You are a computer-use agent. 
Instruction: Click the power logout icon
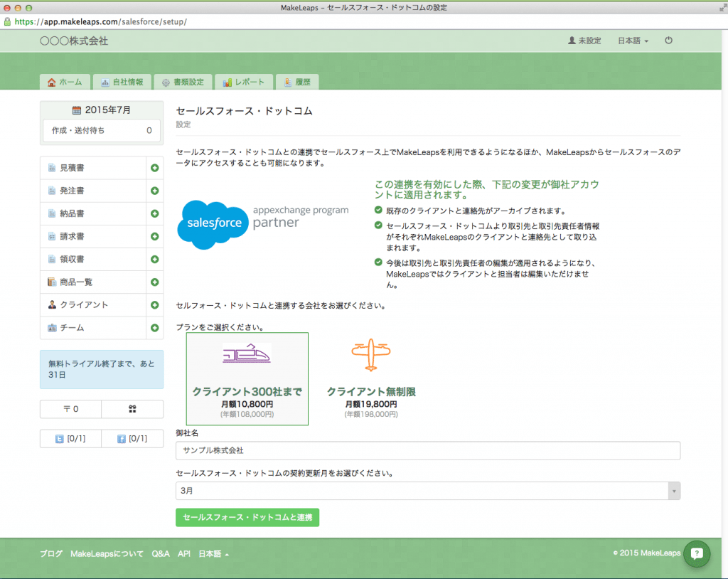(x=668, y=41)
